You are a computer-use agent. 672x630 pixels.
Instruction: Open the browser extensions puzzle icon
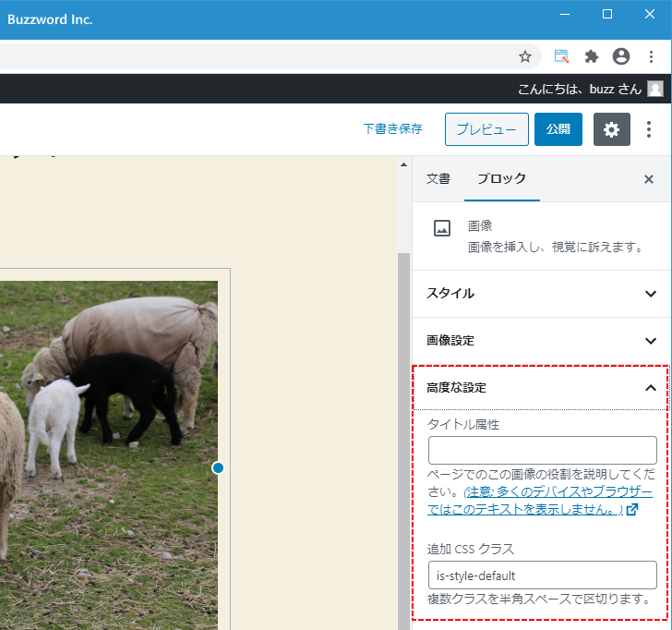(x=592, y=56)
